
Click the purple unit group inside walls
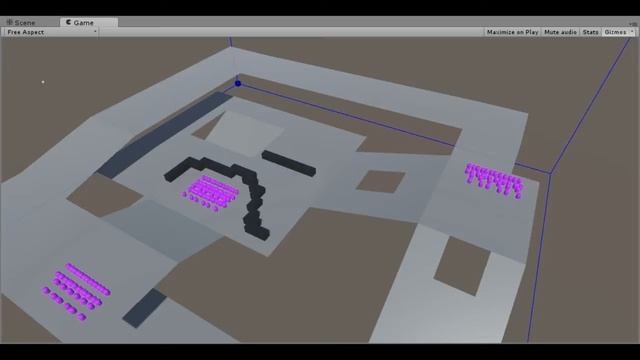click(210, 193)
